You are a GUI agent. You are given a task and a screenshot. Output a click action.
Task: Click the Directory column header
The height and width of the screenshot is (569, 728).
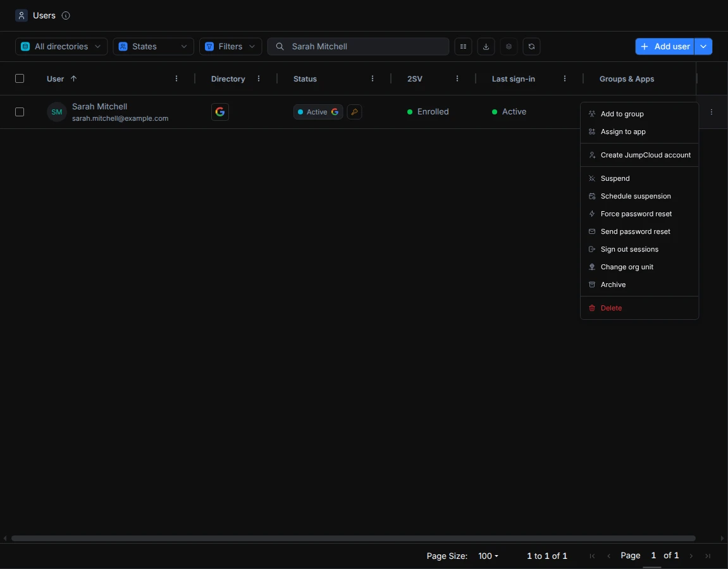[228, 79]
